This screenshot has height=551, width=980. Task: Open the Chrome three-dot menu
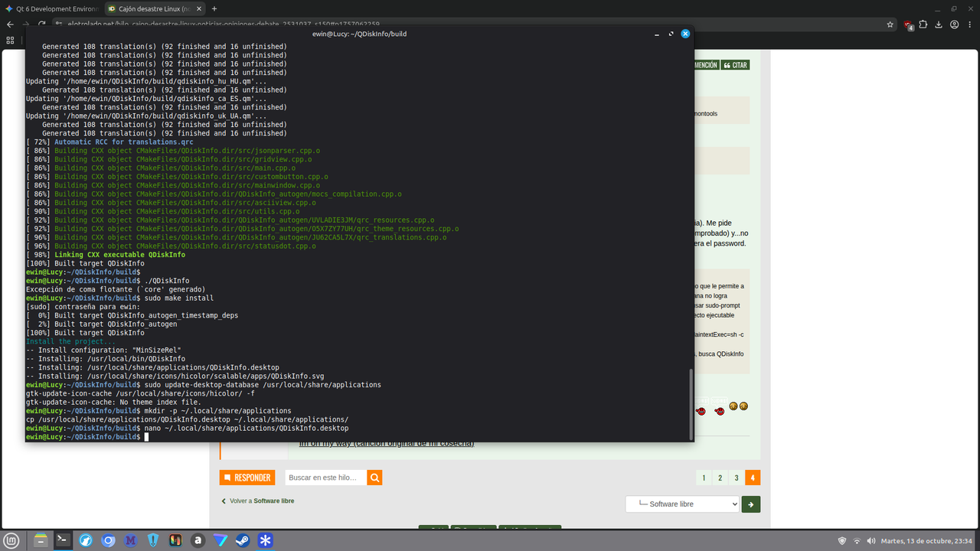pos(970,24)
